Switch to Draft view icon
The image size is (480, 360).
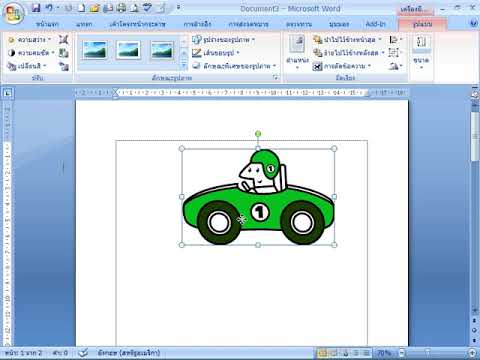pos(366,353)
